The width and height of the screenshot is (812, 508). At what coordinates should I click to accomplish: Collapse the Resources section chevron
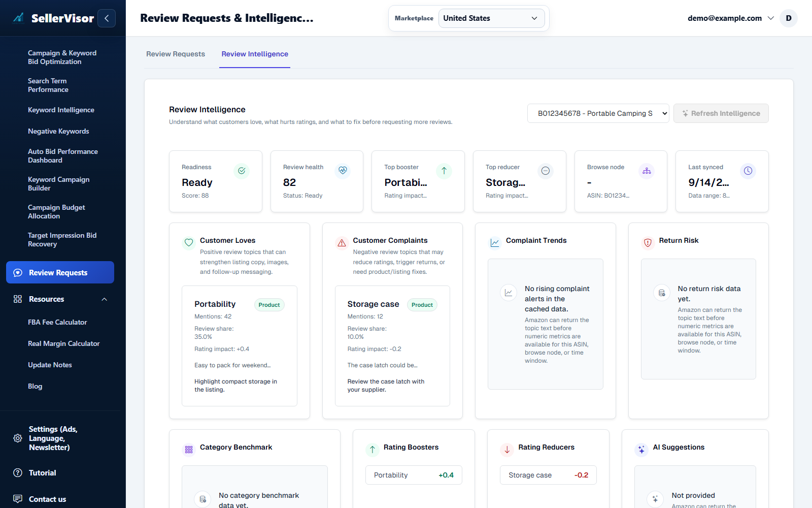105,299
